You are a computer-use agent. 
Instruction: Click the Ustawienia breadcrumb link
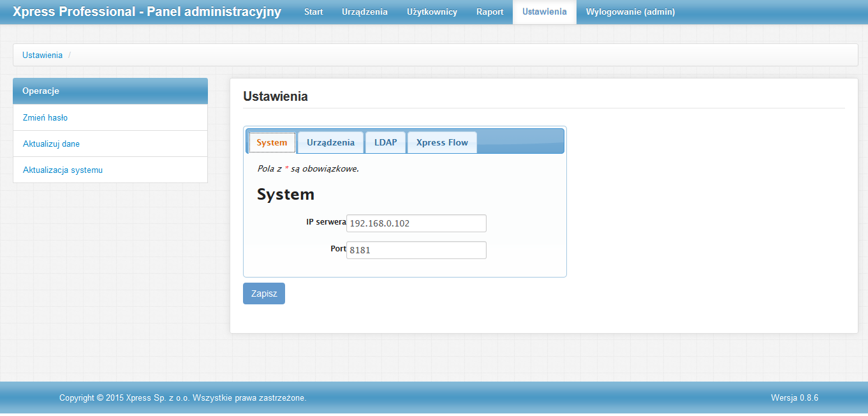click(42, 55)
